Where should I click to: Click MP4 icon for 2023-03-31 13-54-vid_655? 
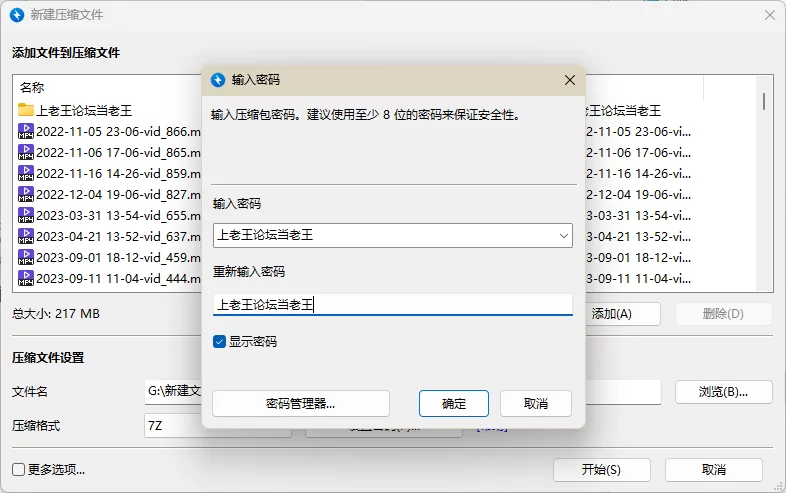(x=26, y=216)
